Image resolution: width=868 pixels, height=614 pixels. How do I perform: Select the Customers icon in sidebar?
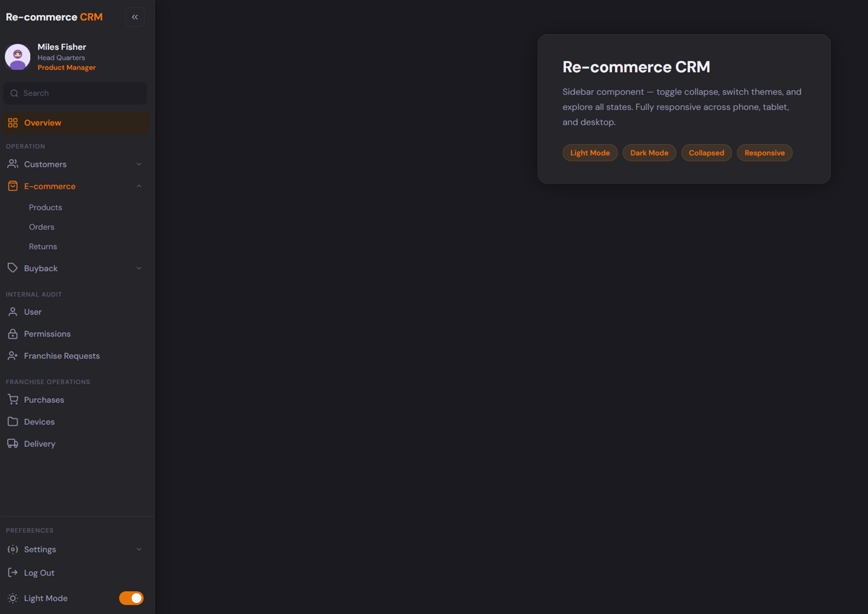(x=13, y=164)
